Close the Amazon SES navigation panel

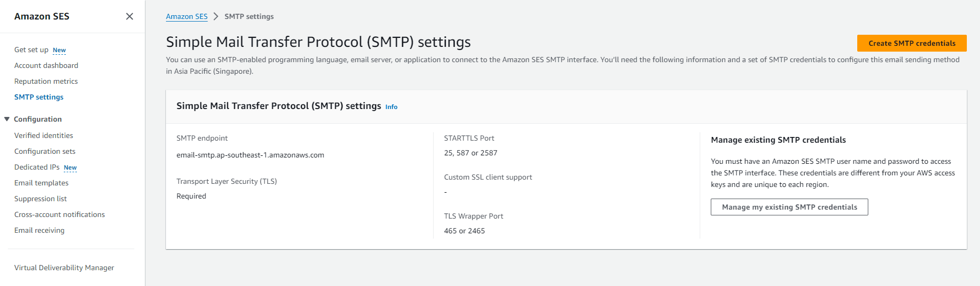pos(130,16)
